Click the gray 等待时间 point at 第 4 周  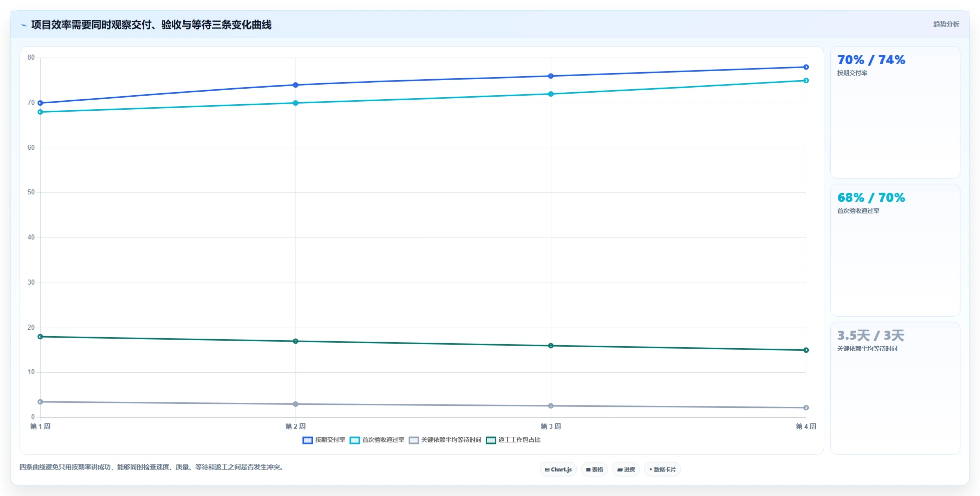pyautogui.click(x=806, y=408)
